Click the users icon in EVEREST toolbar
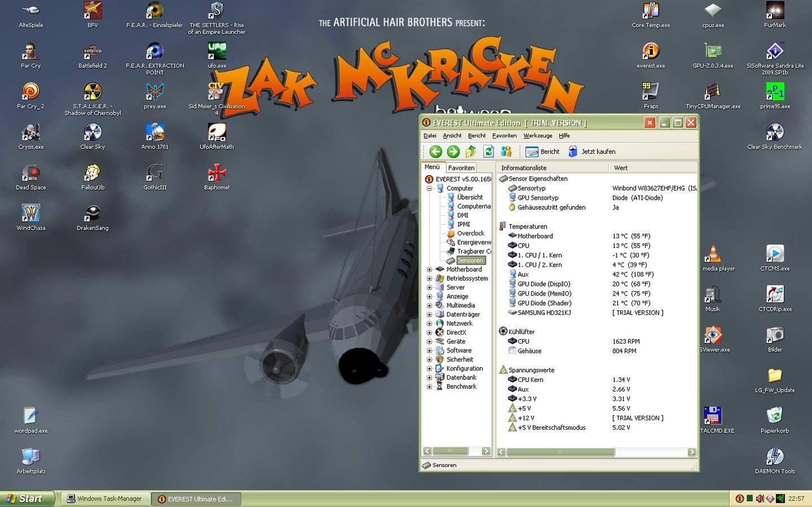The image size is (812, 507). pyautogui.click(x=506, y=151)
